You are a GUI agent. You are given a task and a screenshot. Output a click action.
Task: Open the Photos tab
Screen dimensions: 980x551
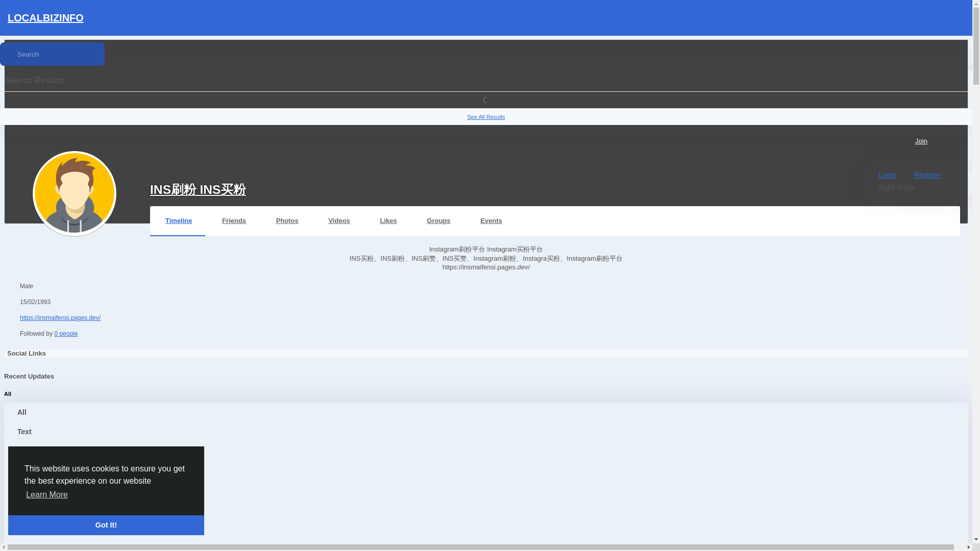coord(287,221)
